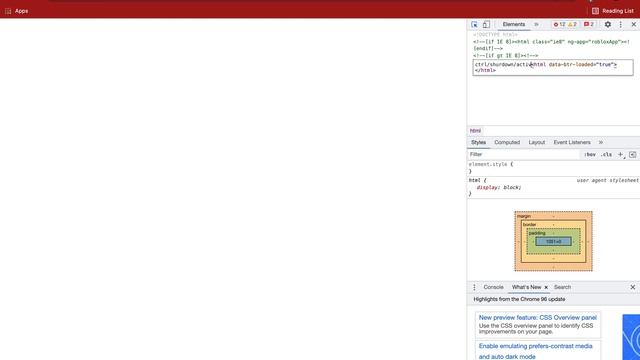Click the display: block declaration

point(499,187)
